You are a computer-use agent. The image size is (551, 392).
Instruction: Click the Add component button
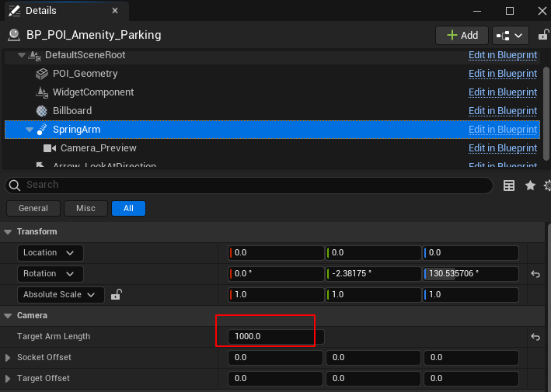click(x=462, y=36)
